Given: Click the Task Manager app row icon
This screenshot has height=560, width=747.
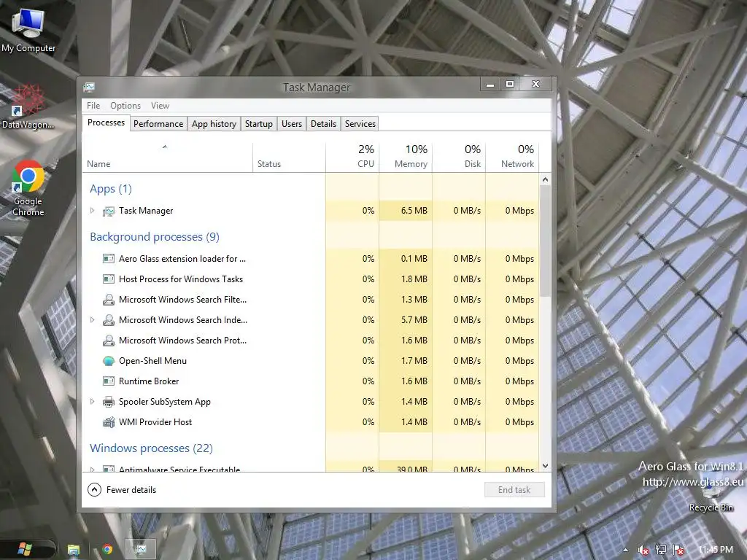Looking at the screenshot, I should click(x=109, y=211).
